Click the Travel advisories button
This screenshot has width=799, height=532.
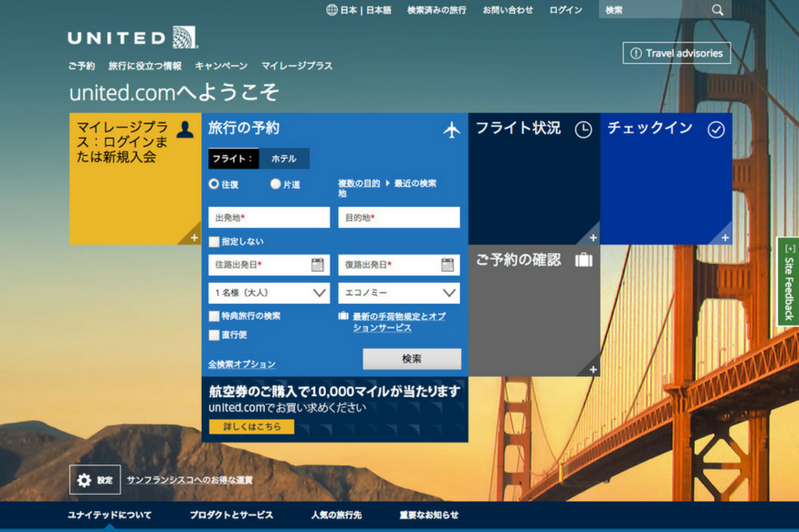[x=677, y=53]
